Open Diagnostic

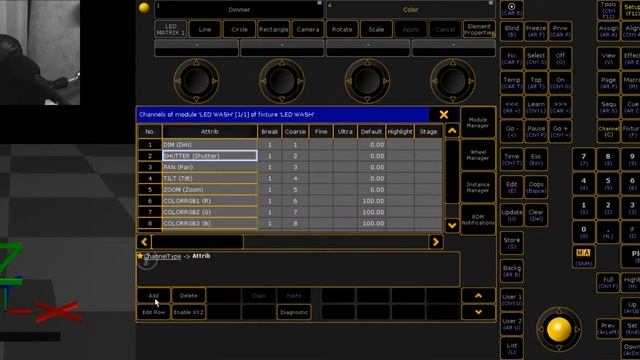(294, 312)
